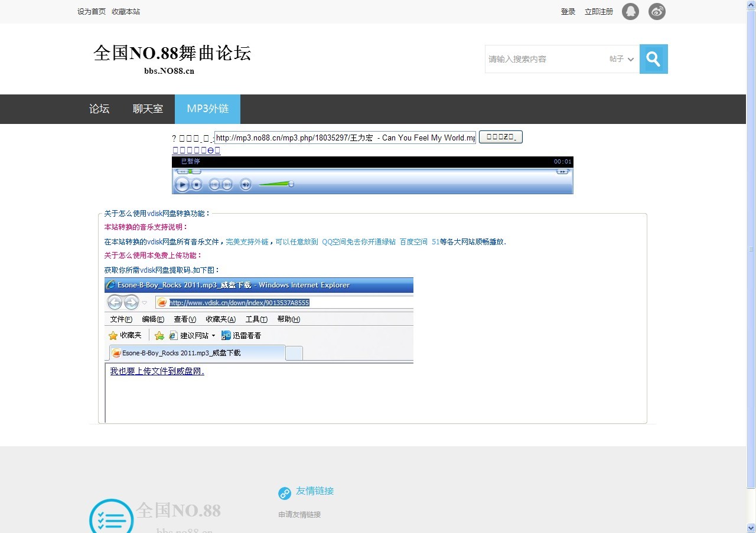
Task: Click the 设为首页 link
Action: [x=92, y=12]
